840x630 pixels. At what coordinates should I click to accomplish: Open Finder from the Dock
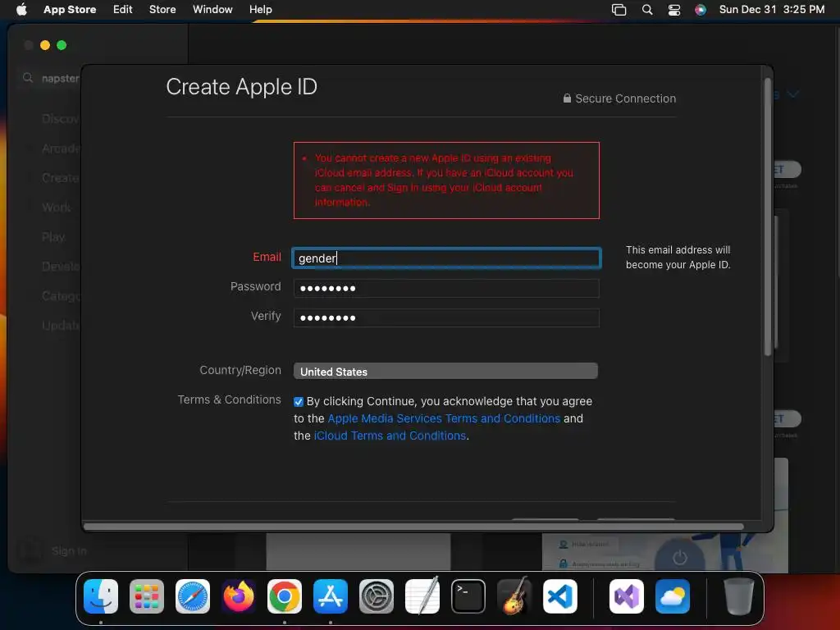coord(101,596)
